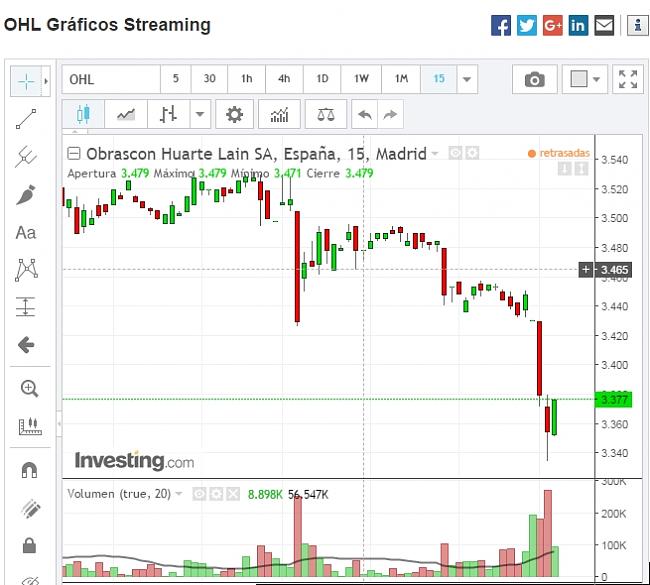650x585 pixels.
Task: Share chart on Twitter
Action: (527, 25)
